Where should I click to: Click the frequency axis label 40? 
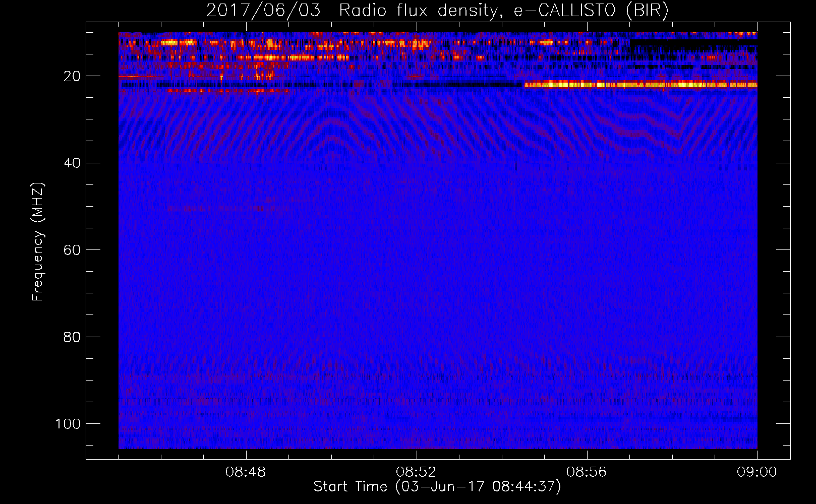pos(72,163)
